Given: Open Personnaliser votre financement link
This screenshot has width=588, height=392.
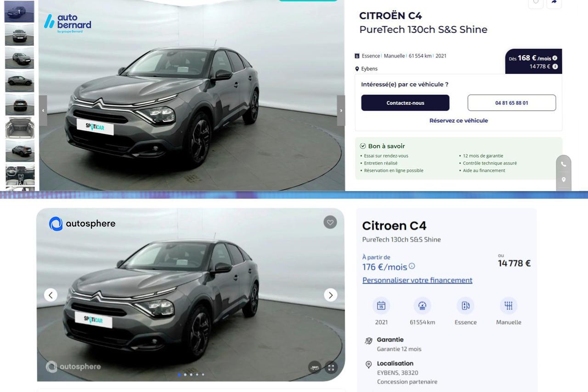Looking at the screenshot, I should point(417,280).
